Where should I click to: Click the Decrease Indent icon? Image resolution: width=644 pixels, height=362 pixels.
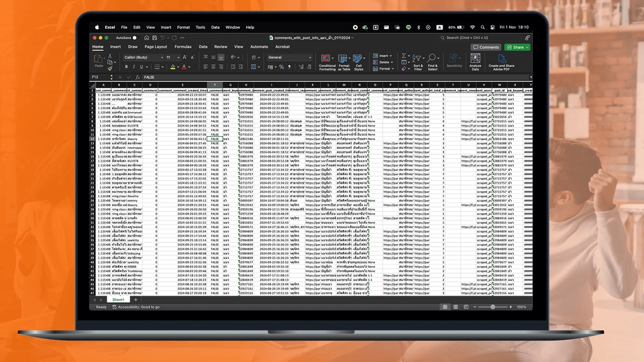[233, 67]
